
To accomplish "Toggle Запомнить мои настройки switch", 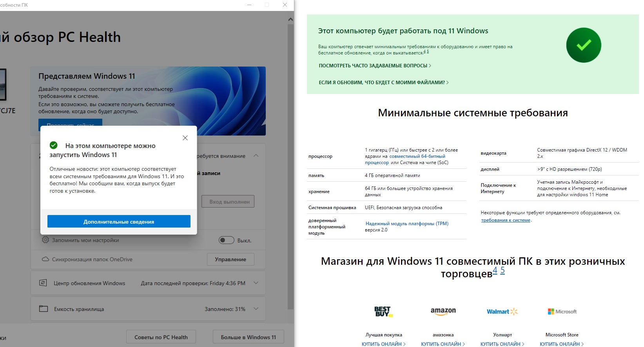I will click(x=226, y=240).
